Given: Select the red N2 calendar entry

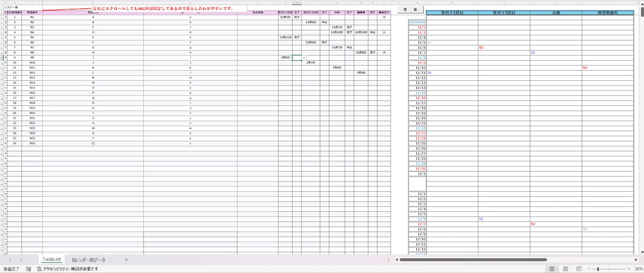Looking at the screenshot, I should coord(504,47).
